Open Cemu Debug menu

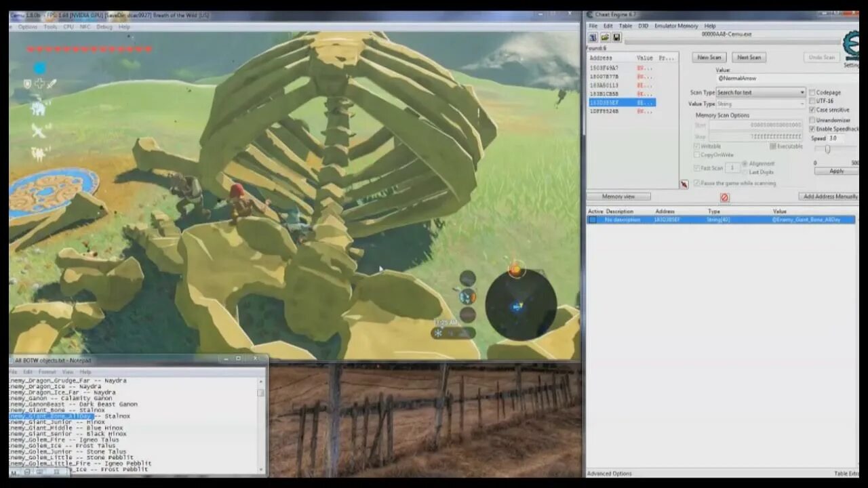pyautogui.click(x=104, y=27)
